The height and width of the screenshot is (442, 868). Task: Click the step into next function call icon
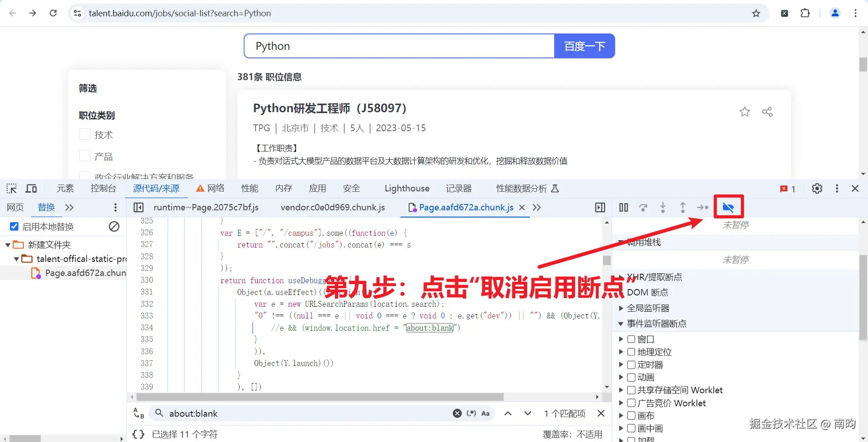(663, 207)
